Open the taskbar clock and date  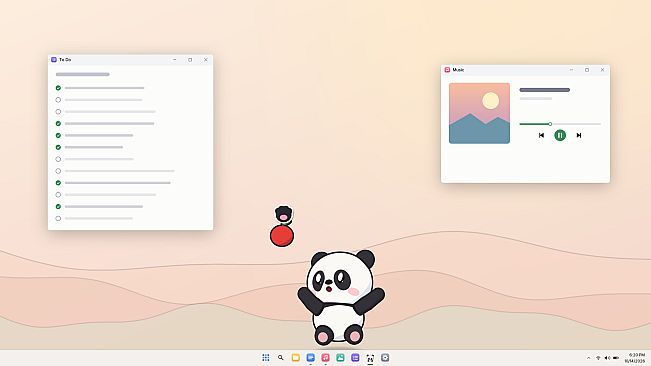(635, 358)
